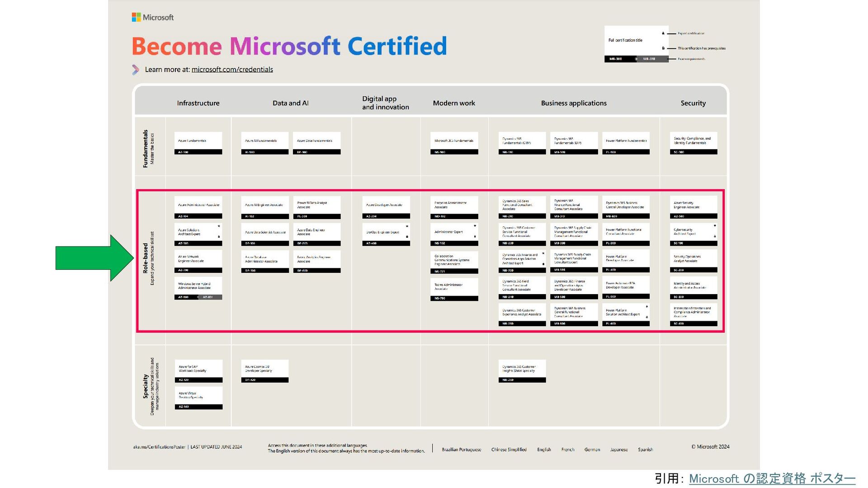Open the Security, Compliance, and Identity Fundamentals card

coord(693,143)
